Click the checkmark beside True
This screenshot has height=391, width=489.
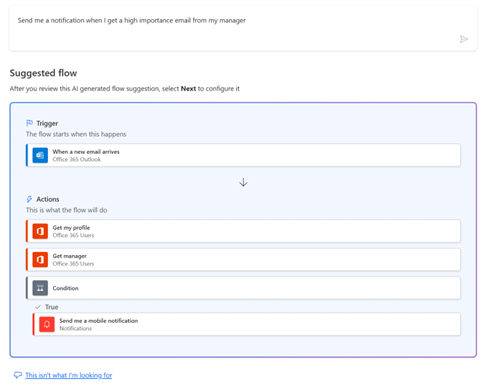[38, 307]
